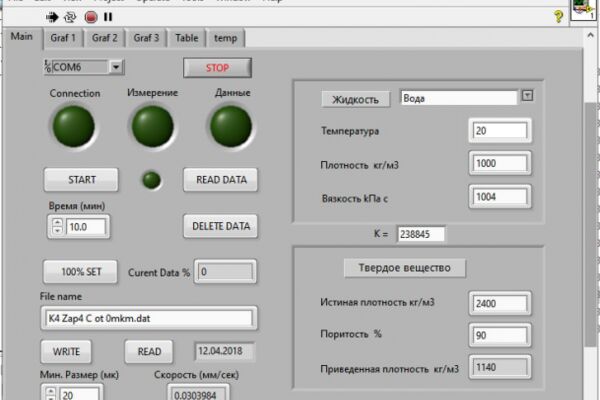Image resolution: width=600 pixels, height=400 pixels.
Task: Click the 100% SET button
Action: [81, 272]
